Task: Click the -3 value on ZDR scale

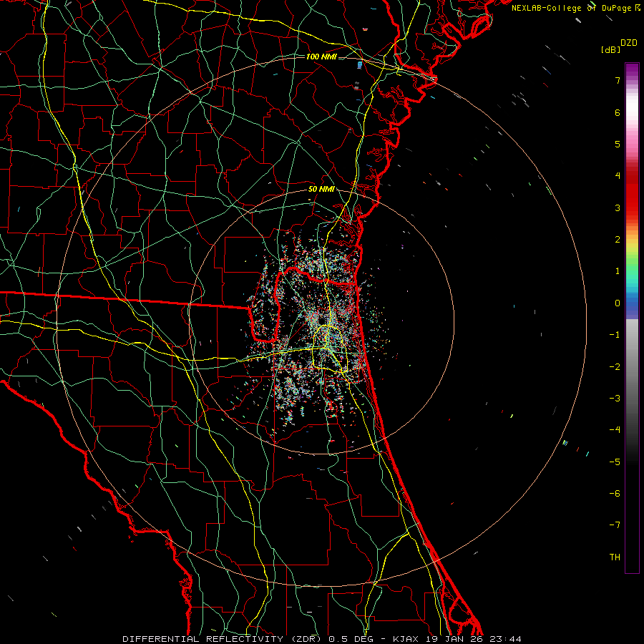Action: (x=615, y=398)
